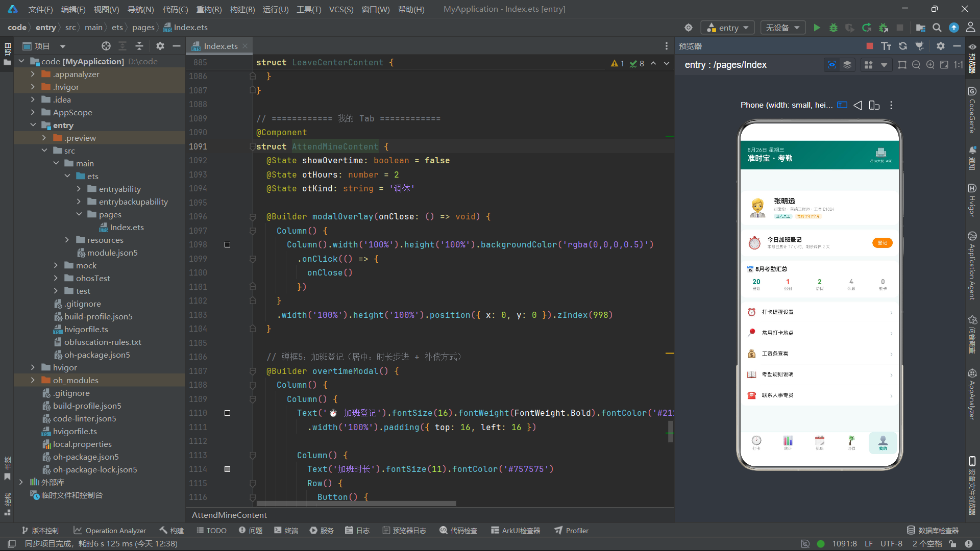Toggle the inspector eye mode in the previewer
The height and width of the screenshot is (551, 980).
click(832, 65)
